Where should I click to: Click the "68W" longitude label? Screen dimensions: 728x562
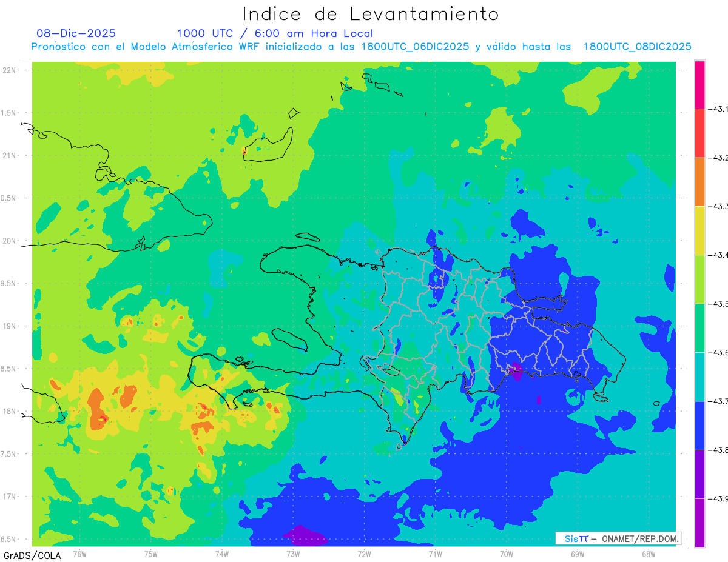tap(648, 554)
